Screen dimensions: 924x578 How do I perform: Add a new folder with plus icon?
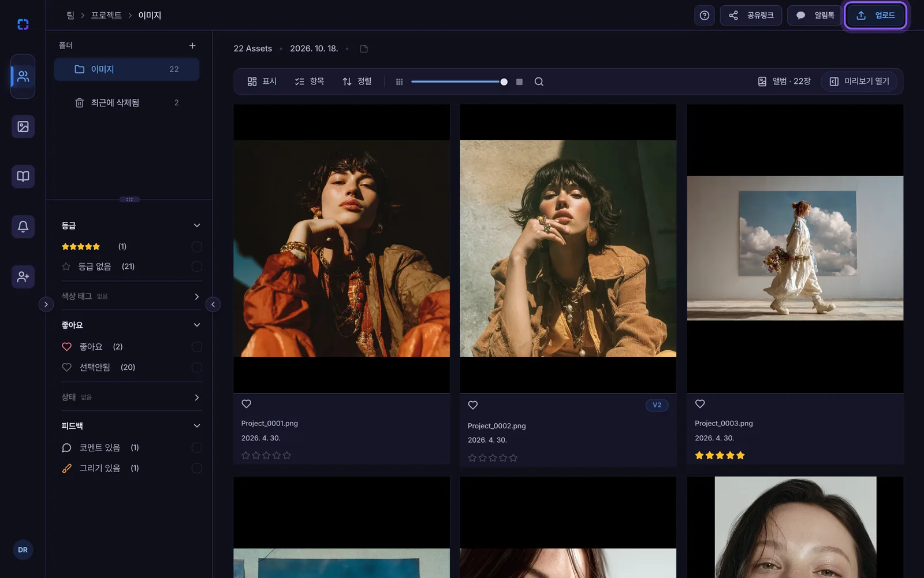192,46
